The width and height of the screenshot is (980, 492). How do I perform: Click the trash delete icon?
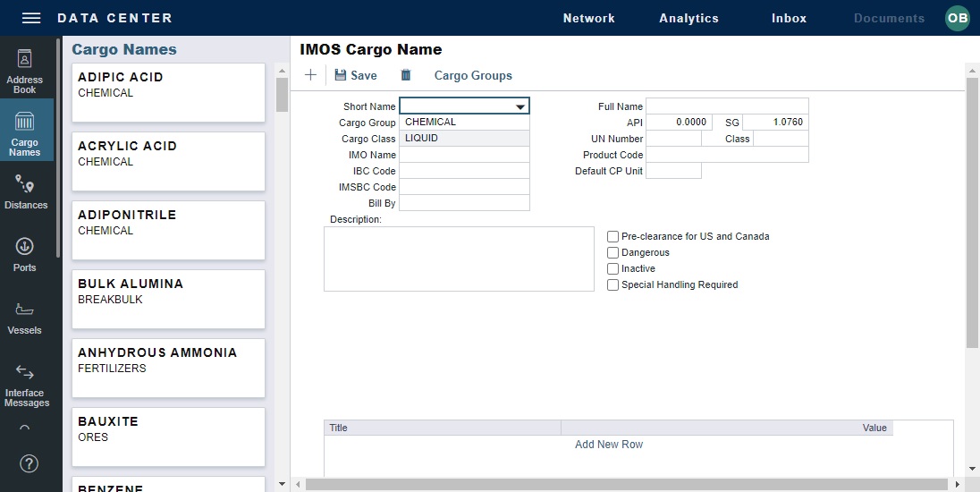[406, 75]
